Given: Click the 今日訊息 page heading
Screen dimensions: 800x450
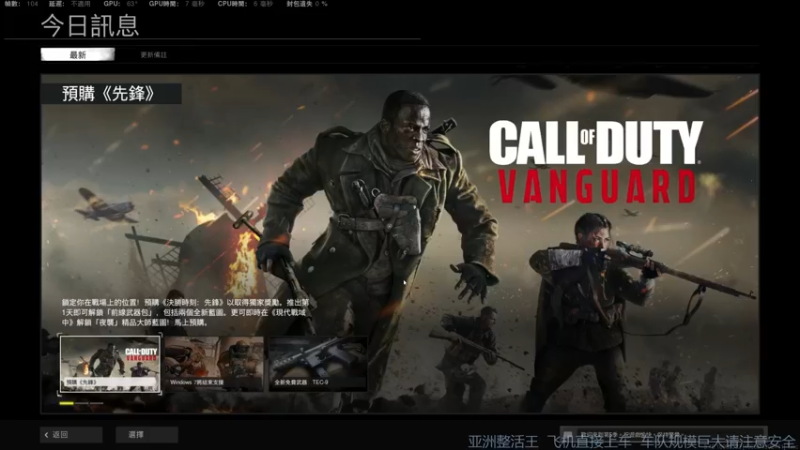Looking at the screenshot, I should tap(90, 26).
